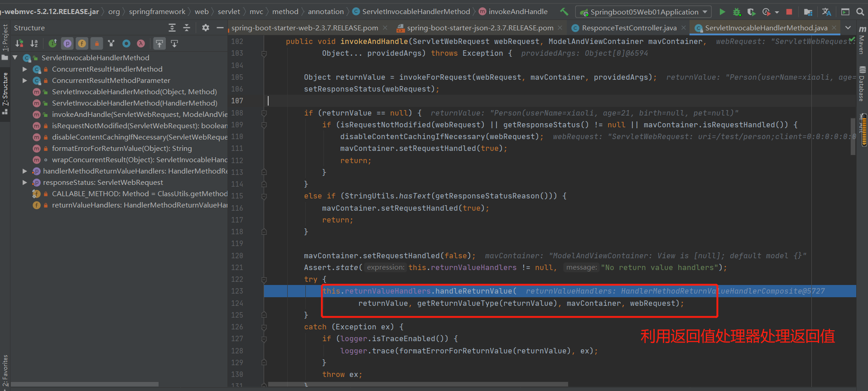Screen dimensions: 868x391
Task: Open the Run Anything icon
Action: pyautogui.click(x=845, y=12)
